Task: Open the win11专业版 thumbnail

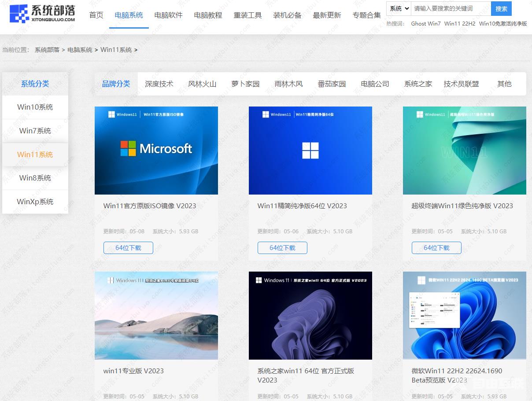Action: tap(156, 316)
